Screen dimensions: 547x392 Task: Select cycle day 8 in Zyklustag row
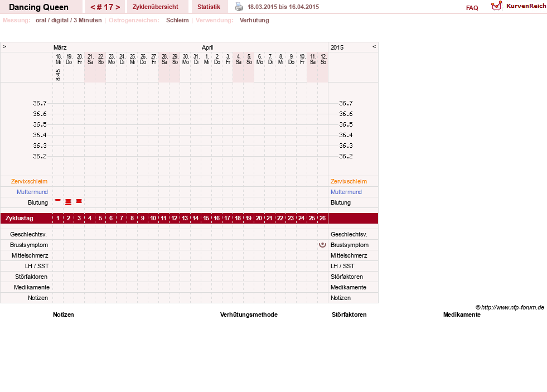click(132, 219)
